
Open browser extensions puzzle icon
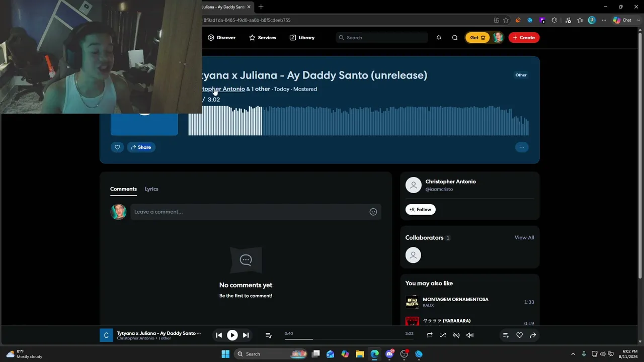[554, 20]
